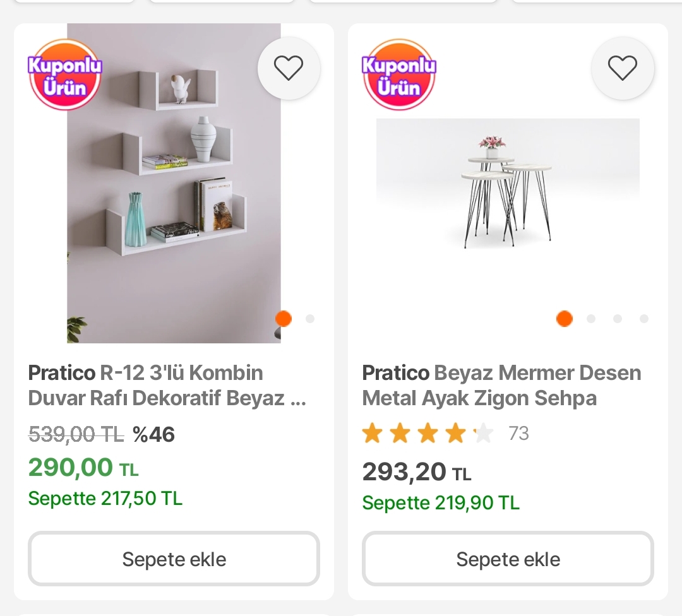Favorite the Pratico wall shelf product

pos(289,68)
